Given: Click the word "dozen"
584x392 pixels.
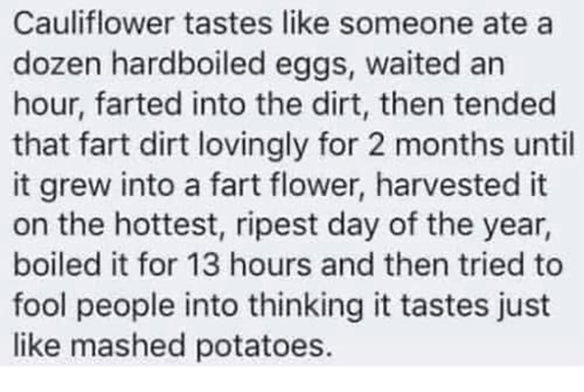Looking at the screenshot, I should [58, 64].
